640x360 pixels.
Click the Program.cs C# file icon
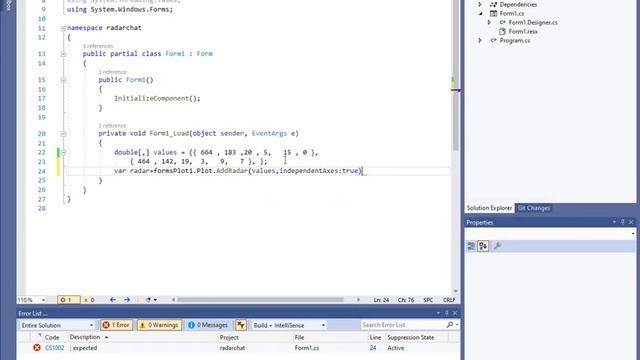(493, 40)
